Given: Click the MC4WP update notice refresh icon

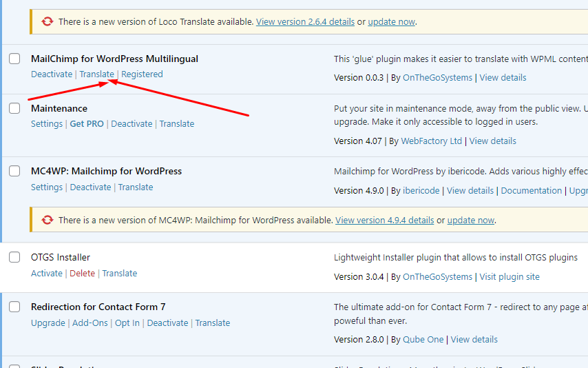Looking at the screenshot, I should [x=48, y=220].
